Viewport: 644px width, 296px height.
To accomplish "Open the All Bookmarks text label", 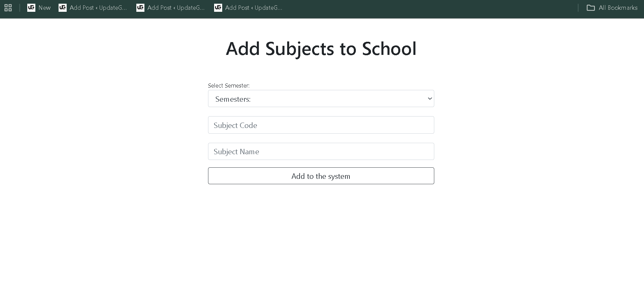I will (x=618, y=8).
